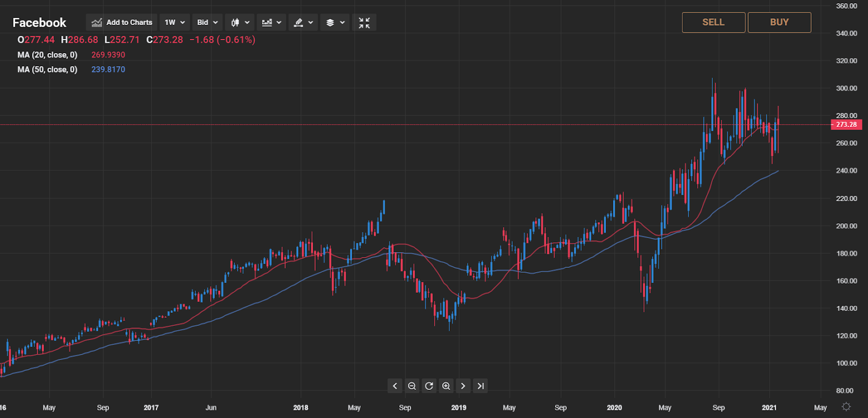The width and height of the screenshot is (868, 418).
Task: Open the 1W timeframe dropdown
Action: pyautogui.click(x=175, y=22)
